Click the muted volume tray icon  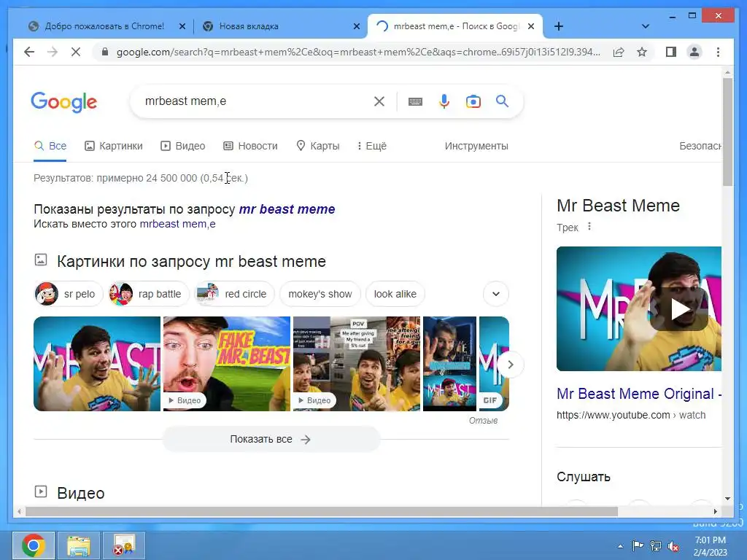[673, 547]
